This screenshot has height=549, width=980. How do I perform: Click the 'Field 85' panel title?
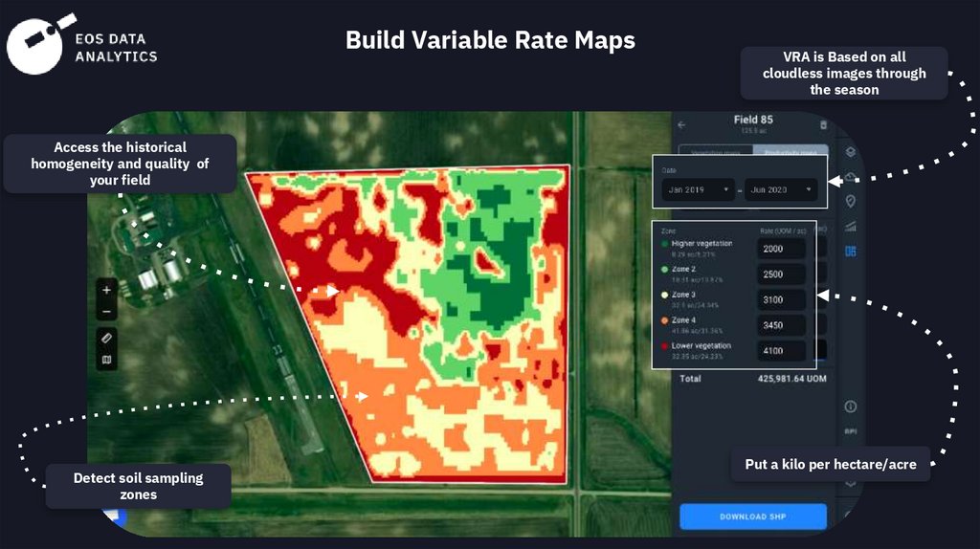tap(753, 120)
